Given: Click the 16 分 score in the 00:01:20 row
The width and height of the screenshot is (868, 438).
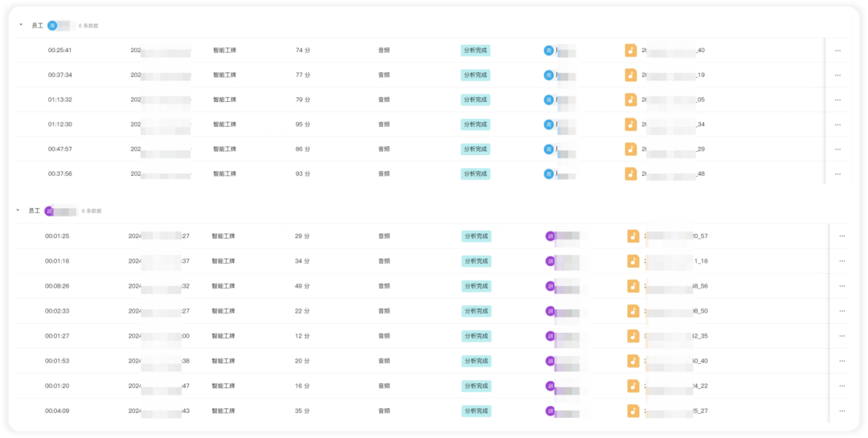Looking at the screenshot, I should 302,386.
